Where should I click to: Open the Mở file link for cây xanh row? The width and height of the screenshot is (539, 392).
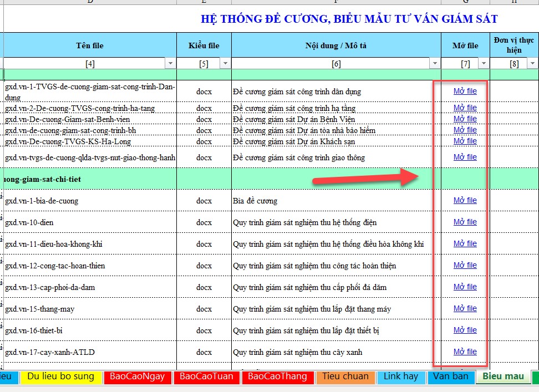coord(465,352)
